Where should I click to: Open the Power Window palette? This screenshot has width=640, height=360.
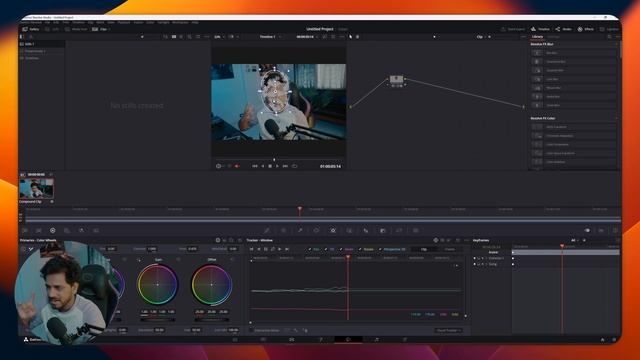pyautogui.click(x=316, y=231)
